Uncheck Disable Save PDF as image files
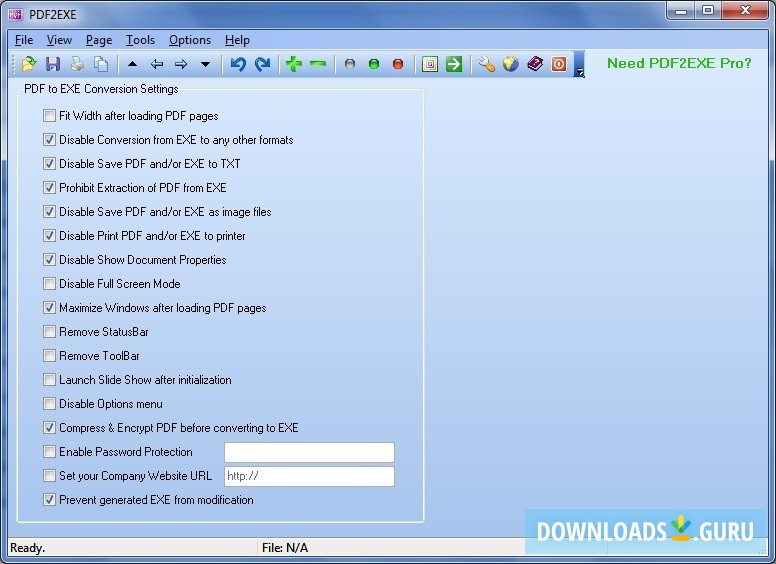 tap(49, 212)
